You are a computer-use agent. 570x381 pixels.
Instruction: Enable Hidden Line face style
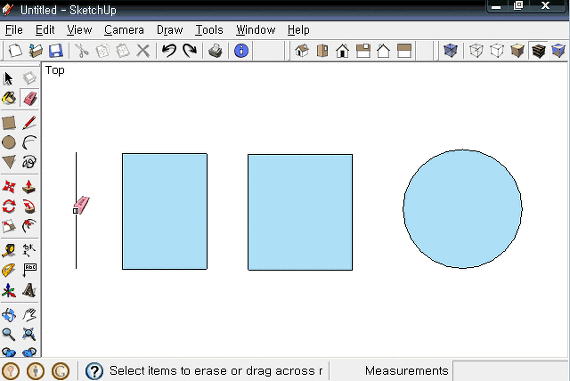pos(497,51)
